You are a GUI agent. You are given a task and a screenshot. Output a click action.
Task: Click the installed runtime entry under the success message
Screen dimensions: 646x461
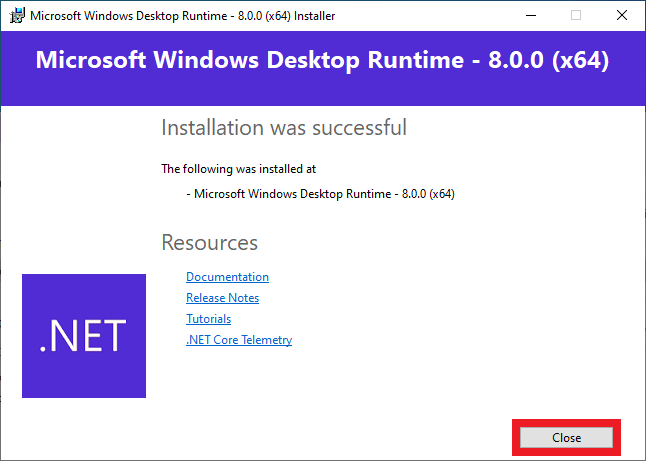320,194
